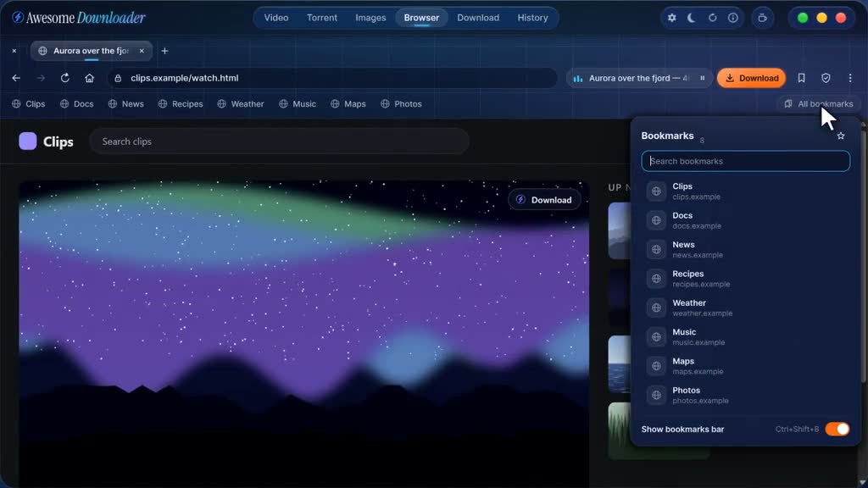This screenshot has width=868, height=488.
Task: Click the green window control button
Action: pyautogui.click(x=803, y=18)
